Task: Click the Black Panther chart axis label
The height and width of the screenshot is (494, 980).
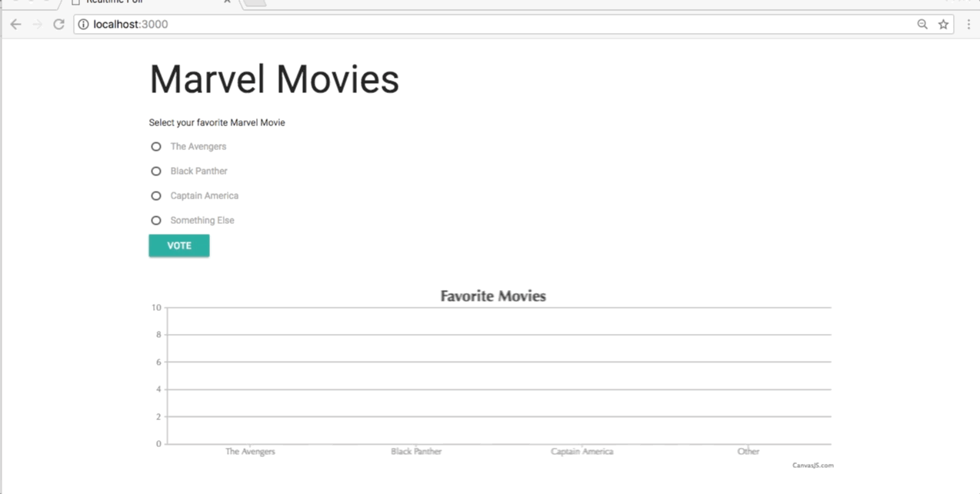Action: (416, 452)
